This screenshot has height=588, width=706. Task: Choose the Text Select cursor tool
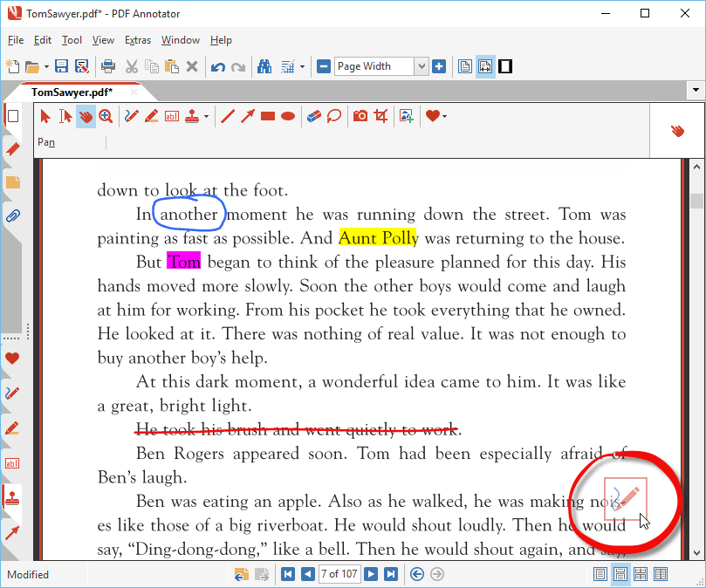tap(65, 117)
